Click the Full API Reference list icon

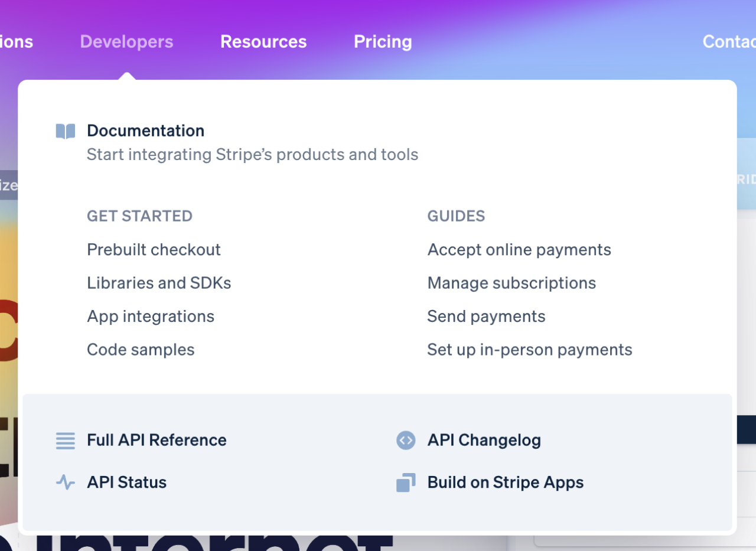(x=65, y=441)
